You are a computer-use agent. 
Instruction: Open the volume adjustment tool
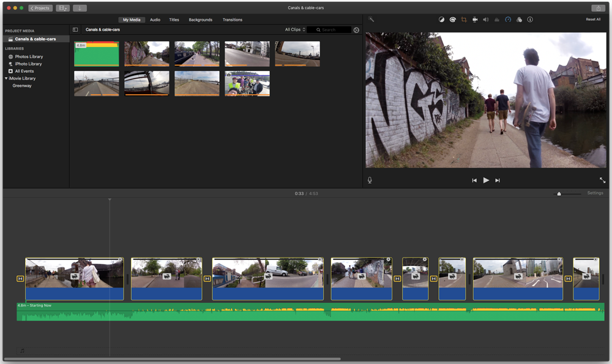click(486, 20)
